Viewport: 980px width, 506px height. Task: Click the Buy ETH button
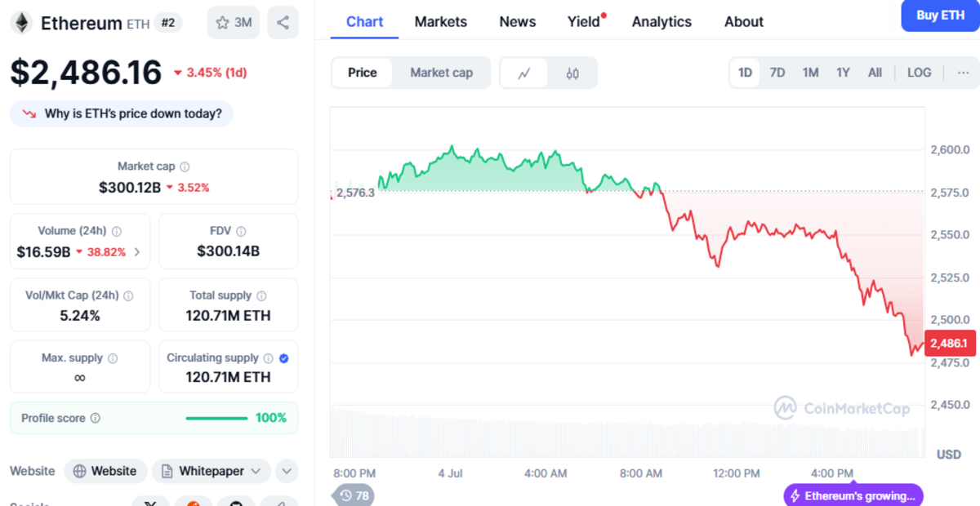[940, 15]
